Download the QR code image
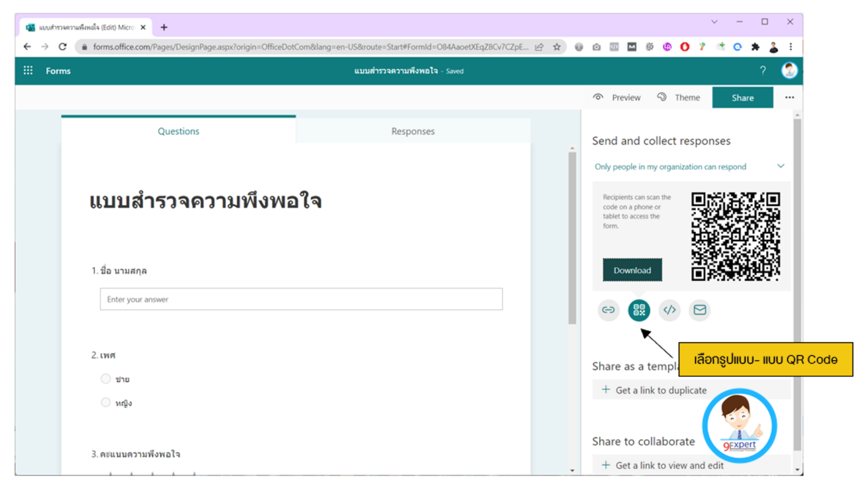This screenshot has width=868, height=487. (632, 270)
